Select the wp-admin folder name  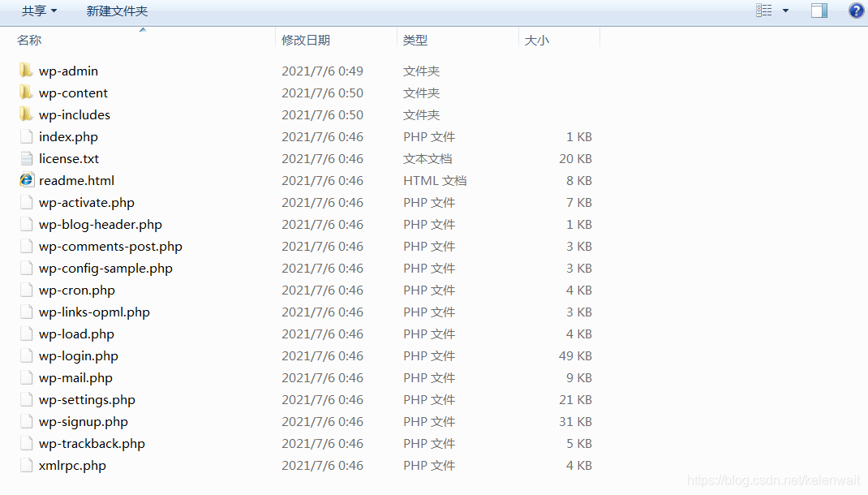tap(69, 71)
